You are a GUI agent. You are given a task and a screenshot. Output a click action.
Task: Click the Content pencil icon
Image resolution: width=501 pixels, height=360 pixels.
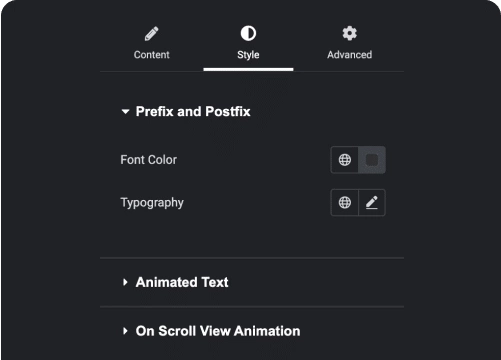152,33
